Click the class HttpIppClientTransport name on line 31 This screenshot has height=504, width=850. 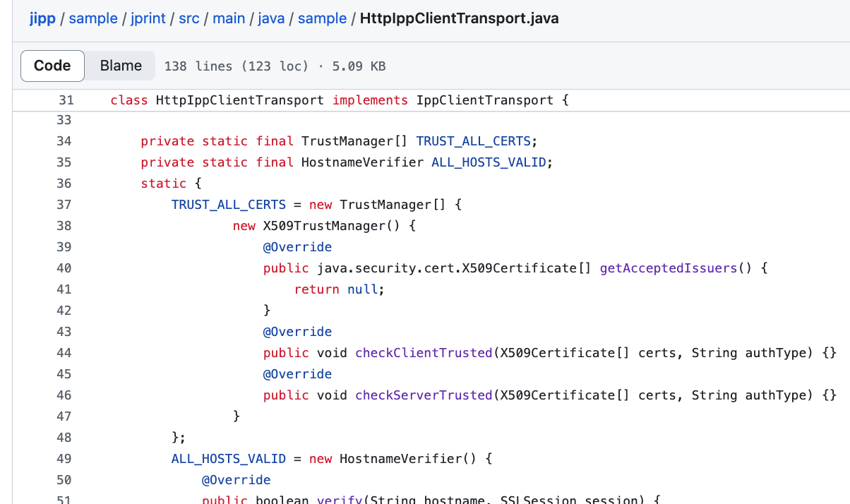pos(240,100)
